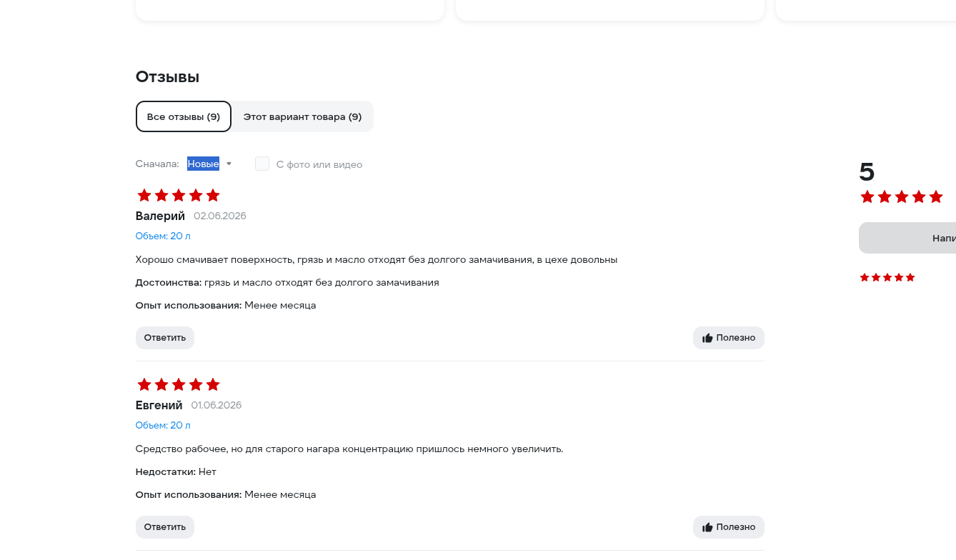Click the large overall rating stars
Image resolution: width=956 pixels, height=560 pixels.
(x=902, y=196)
